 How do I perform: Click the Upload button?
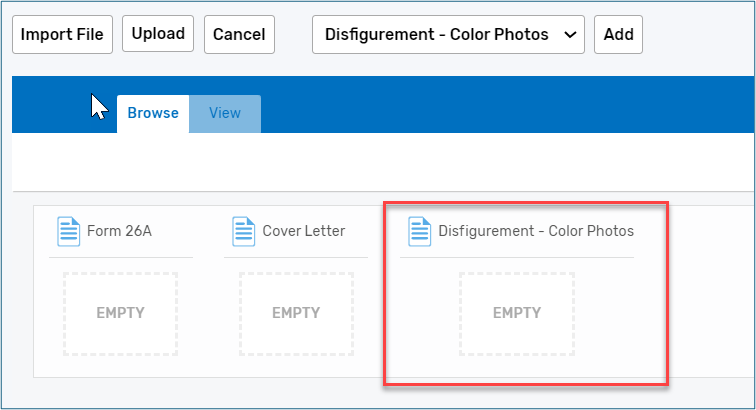point(158,34)
